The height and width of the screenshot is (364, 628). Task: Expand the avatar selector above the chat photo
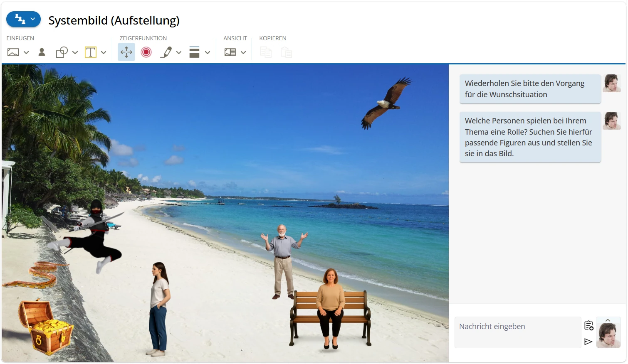tap(608, 320)
